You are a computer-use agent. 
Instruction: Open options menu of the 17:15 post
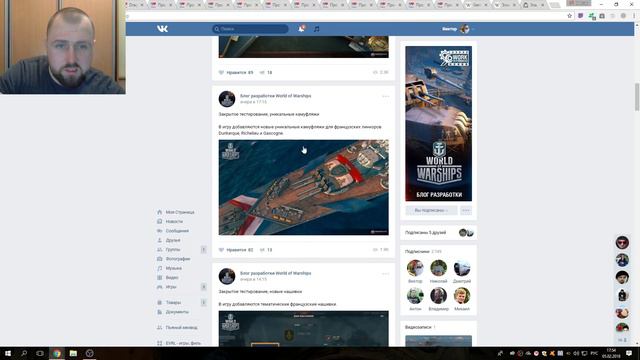point(385,96)
